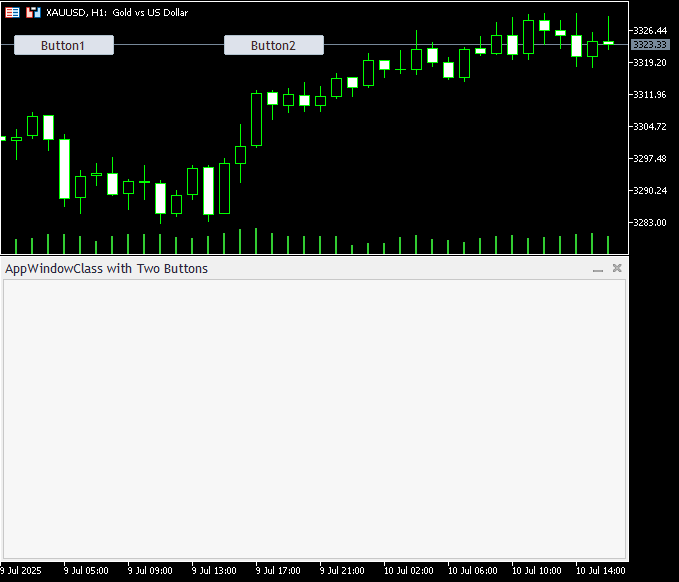This screenshot has height=582, width=679.
Task: Select the large white bearish candle near 9 Jul 05:00
Action: 65,169
